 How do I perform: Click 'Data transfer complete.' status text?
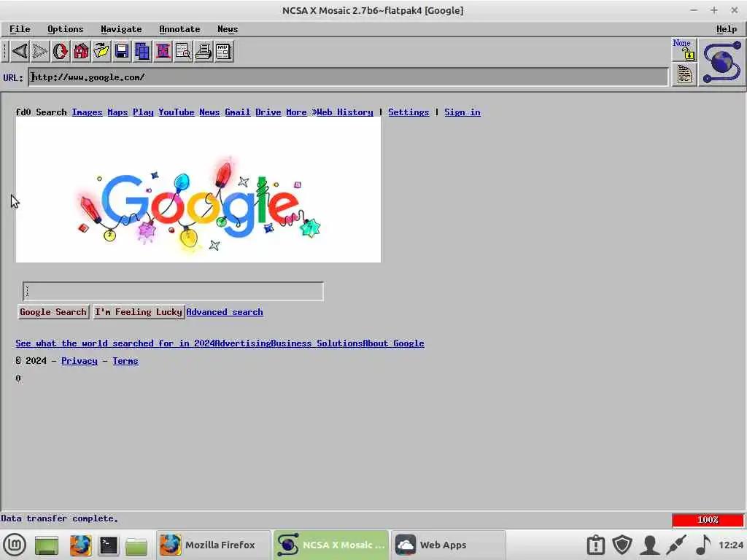pos(60,518)
